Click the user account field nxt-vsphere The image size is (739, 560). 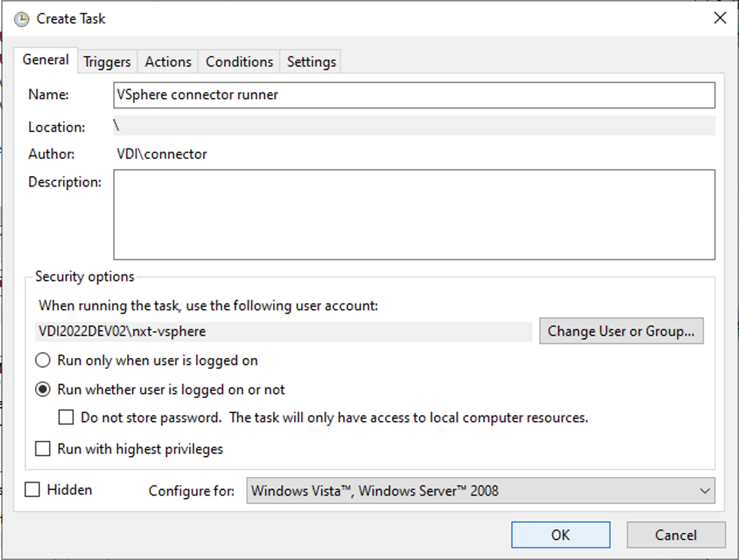coord(284,331)
